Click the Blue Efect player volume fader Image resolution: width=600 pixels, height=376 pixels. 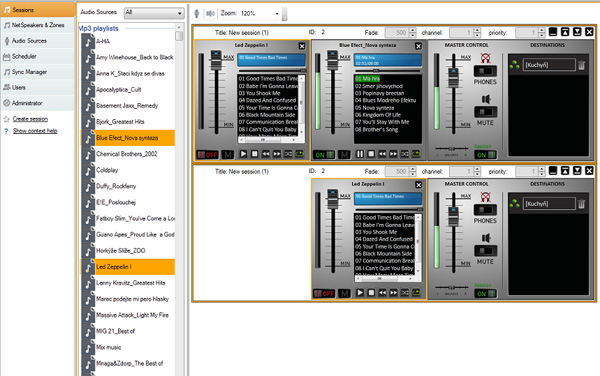pyautogui.click(x=332, y=60)
